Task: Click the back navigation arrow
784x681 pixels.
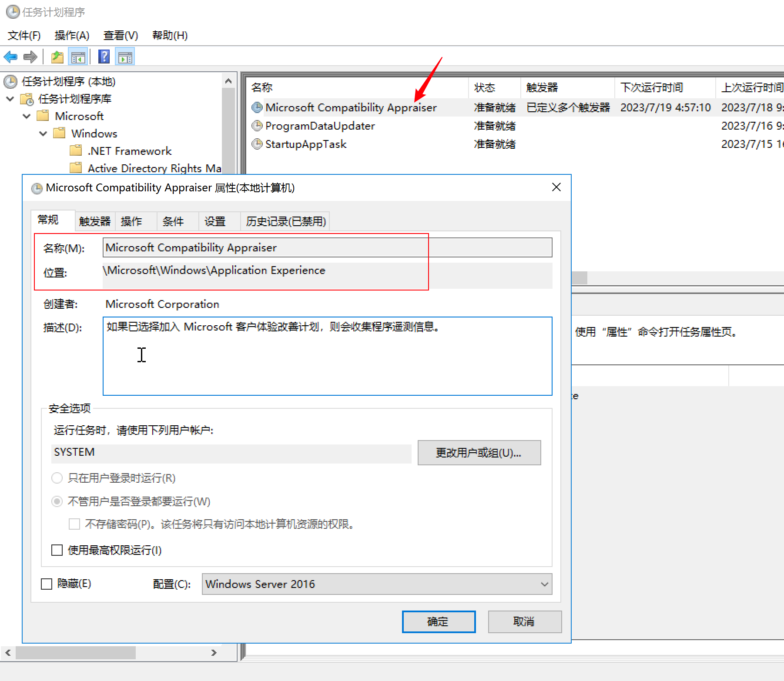Action: coord(10,57)
